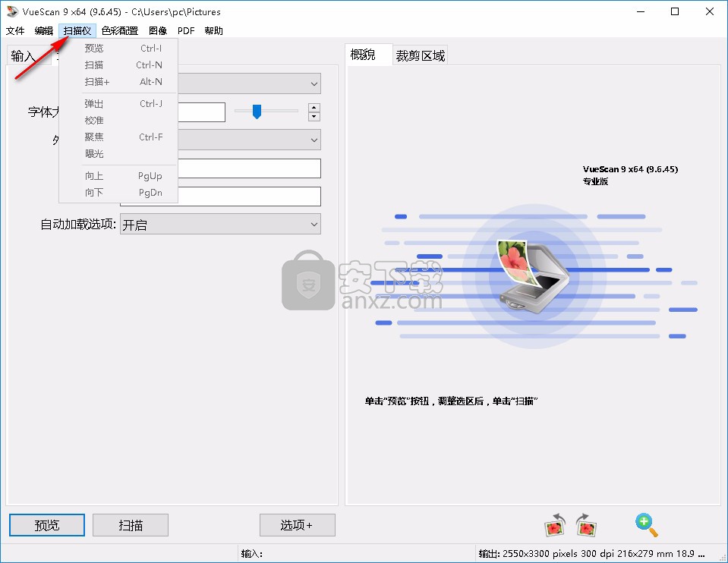Open the 帮助 menu
Viewport: 728px width, 563px height.
[x=213, y=30]
